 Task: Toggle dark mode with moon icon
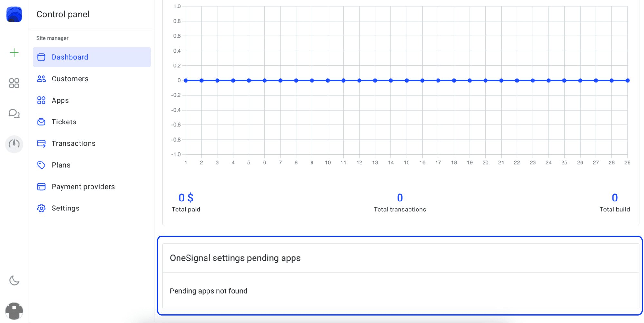pos(14,280)
